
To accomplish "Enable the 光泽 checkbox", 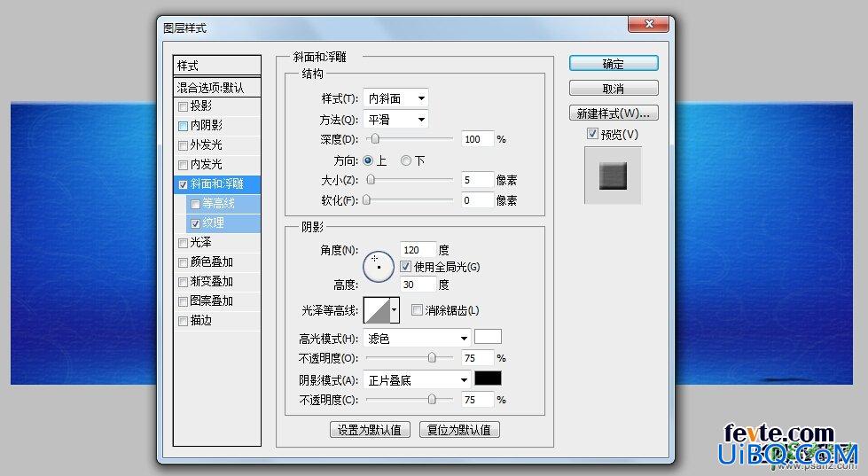I will point(183,243).
